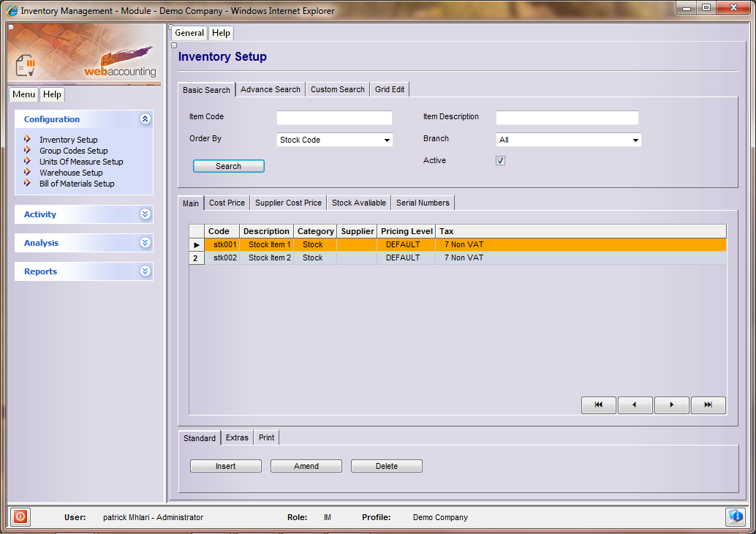The height and width of the screenshot is (534, 756).
Task: Click the red power logout icon
Action: tap(20, 516)
